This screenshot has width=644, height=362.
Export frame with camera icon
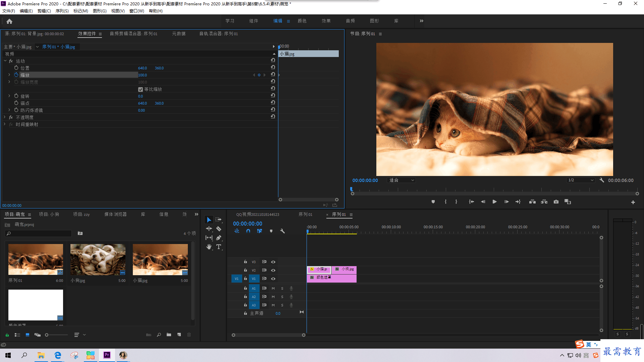(556, 202)
